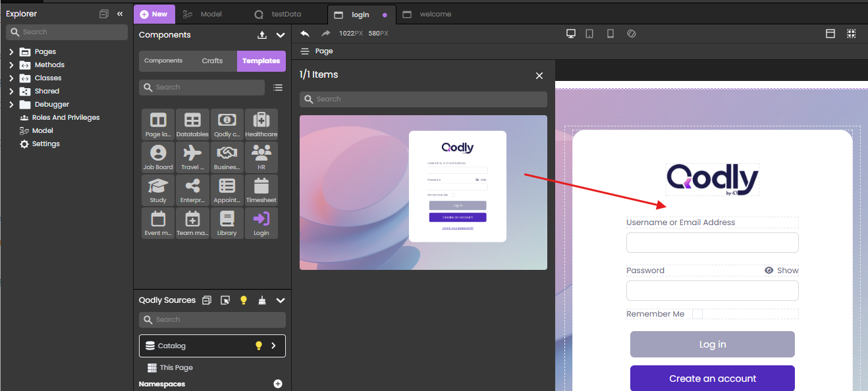Switch to tablet device preview

(589, 34)
